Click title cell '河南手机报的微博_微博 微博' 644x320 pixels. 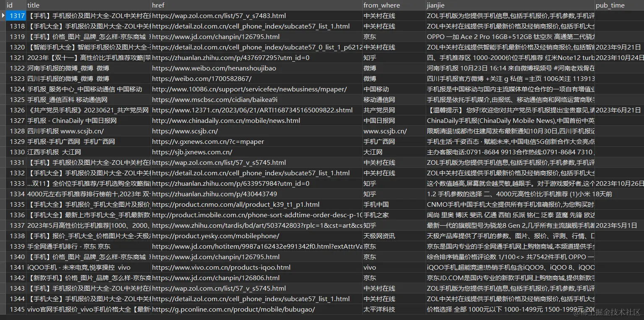click(x=68, y=68)
